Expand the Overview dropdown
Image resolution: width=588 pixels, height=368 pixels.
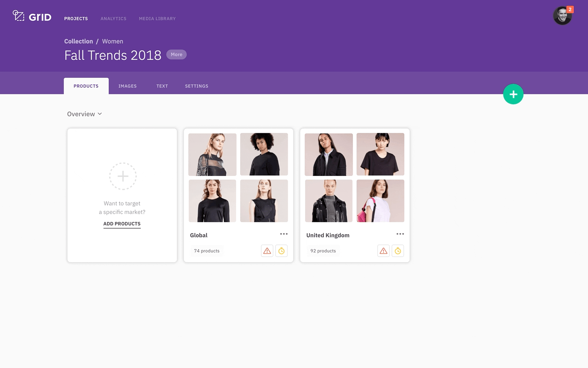tap(85, 114)
